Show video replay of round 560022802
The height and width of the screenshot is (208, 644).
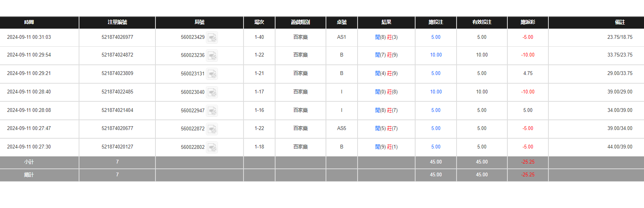pos(212,147)
